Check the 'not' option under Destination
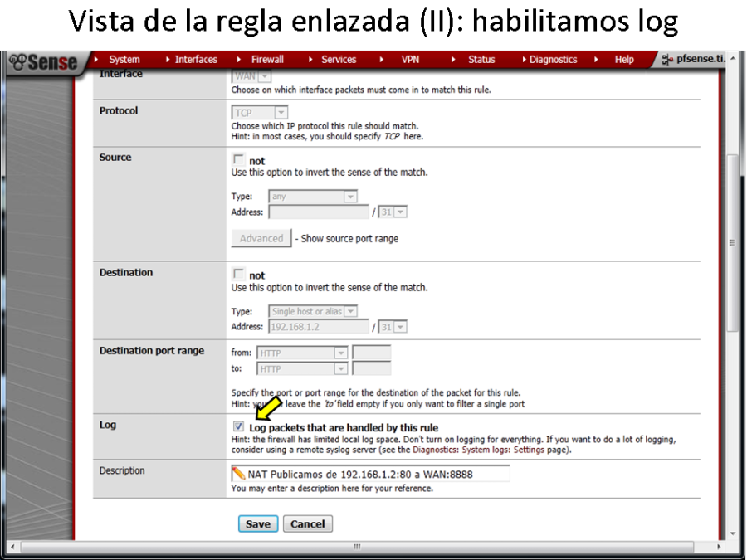This screenshot has height=560, width=747. coord(239,273)
